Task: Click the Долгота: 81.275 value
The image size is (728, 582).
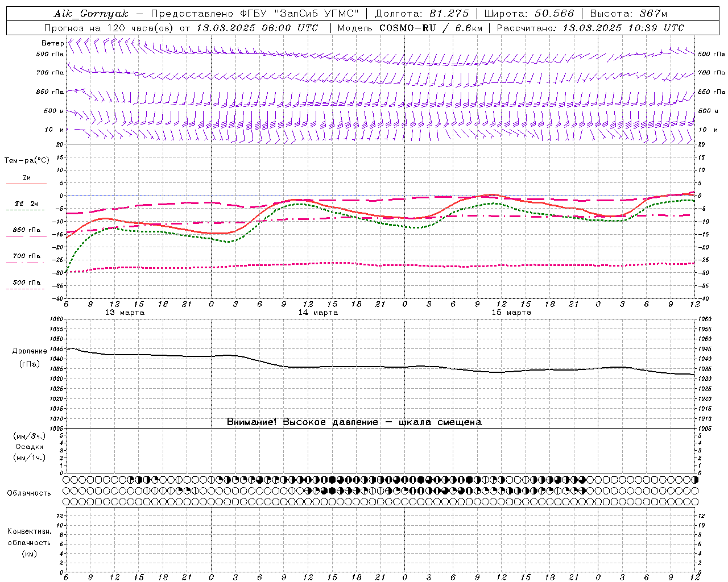Action: coord(422,14)
